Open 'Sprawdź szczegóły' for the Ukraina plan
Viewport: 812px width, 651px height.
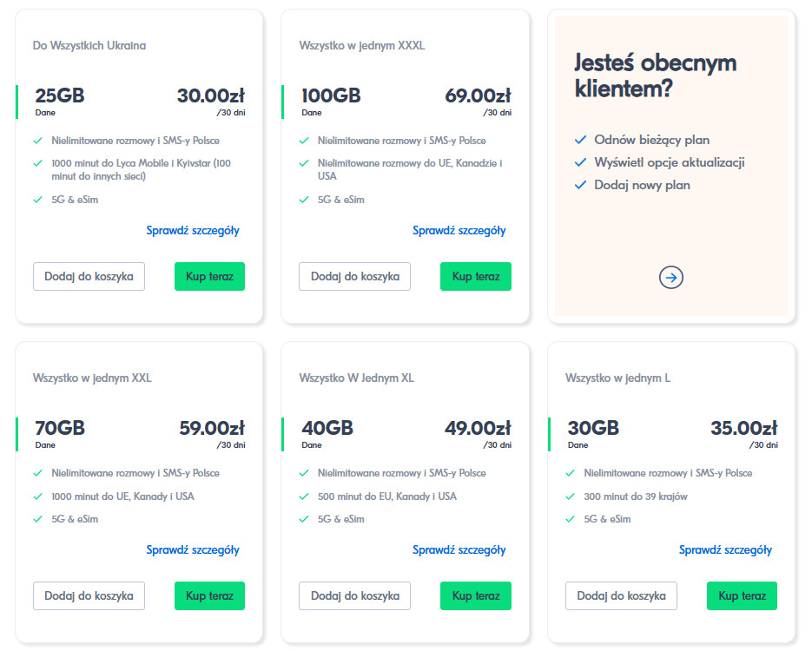[x=193, y=230]
